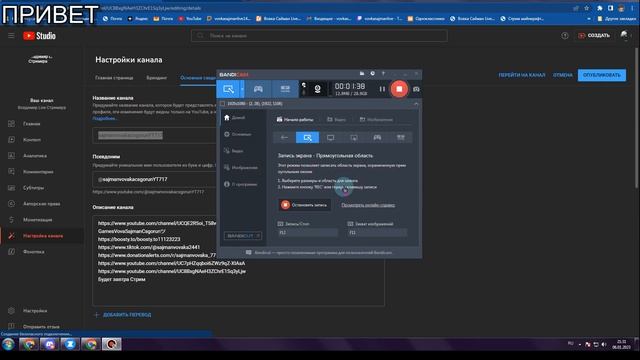Click the 'Остановить запись' button
Image resolution: width=640 pixels, height=360 pixels.
tap(304, 205)
